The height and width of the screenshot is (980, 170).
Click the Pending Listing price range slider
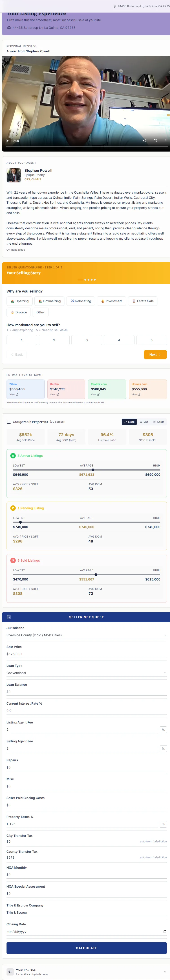click(x=87, y=522)
